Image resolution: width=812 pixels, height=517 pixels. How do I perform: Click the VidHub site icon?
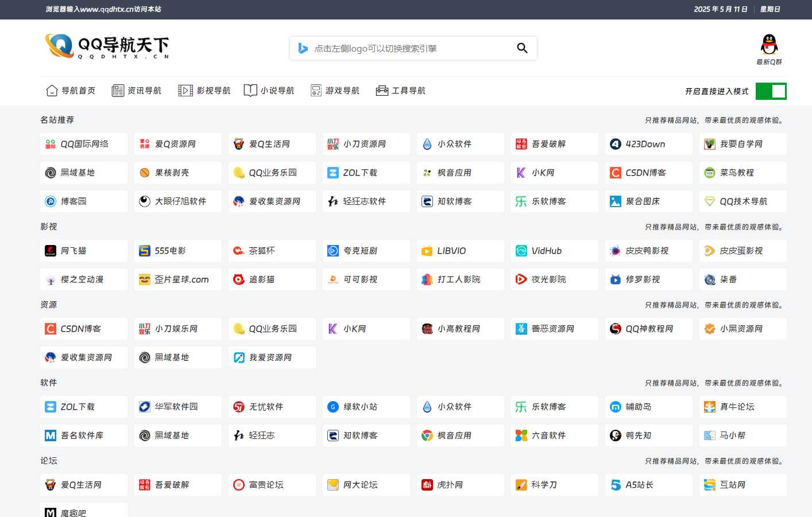tap(521, 251)
